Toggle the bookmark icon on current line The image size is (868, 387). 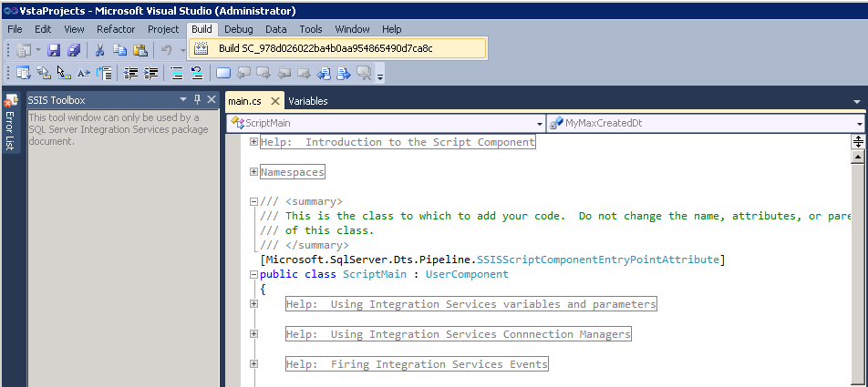pyautogui.click(x=223, y=74)
